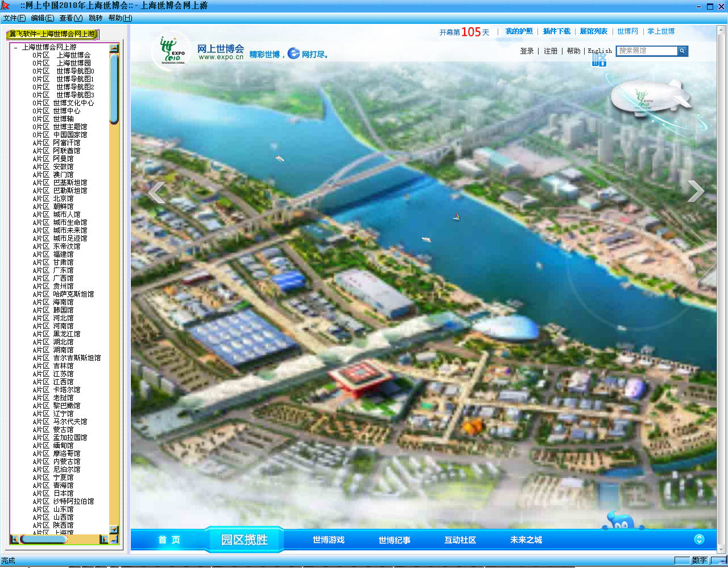Select tree item 城市未来馆
The width and height of the screenshot is (728, 568).
(x=70, y=231)
